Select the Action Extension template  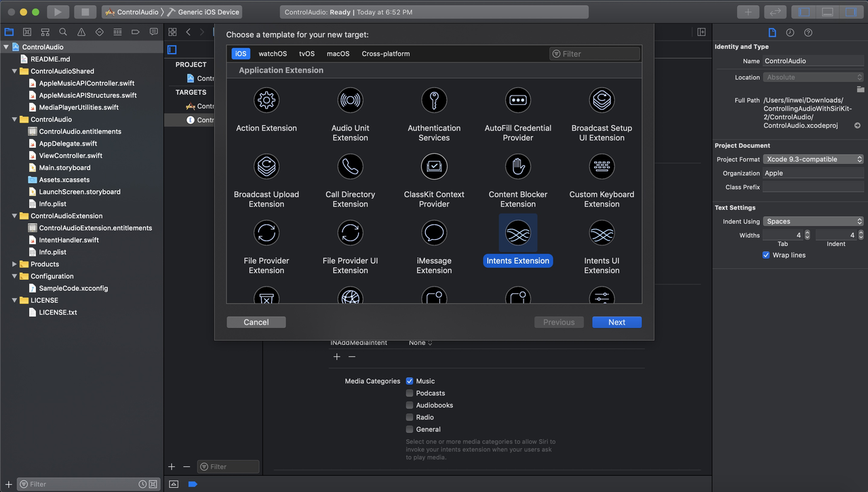267,110
